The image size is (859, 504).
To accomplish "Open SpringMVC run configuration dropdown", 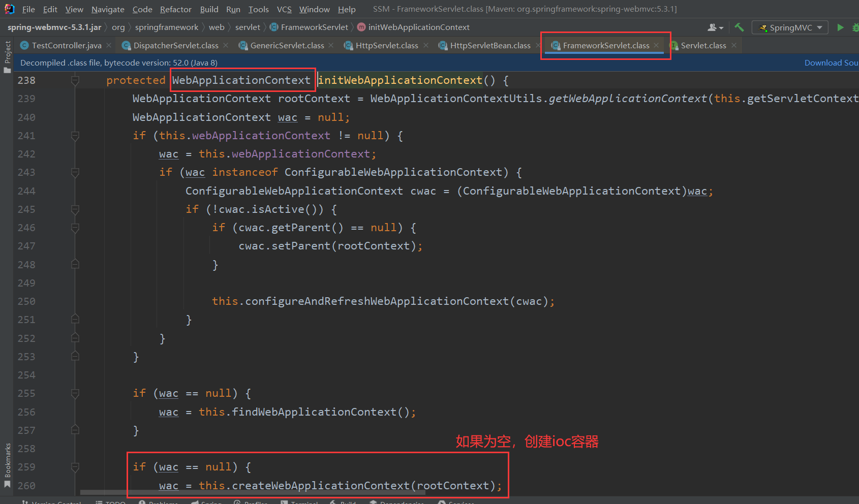I will pyautogui.click(x=790, y=27).
